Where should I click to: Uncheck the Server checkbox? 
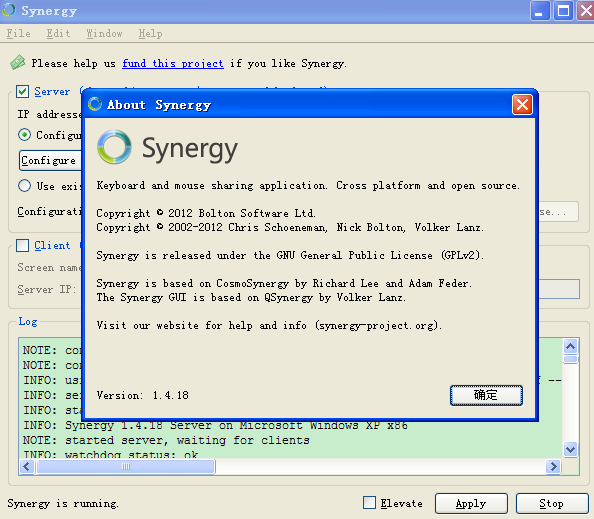(x=22, y=91)
